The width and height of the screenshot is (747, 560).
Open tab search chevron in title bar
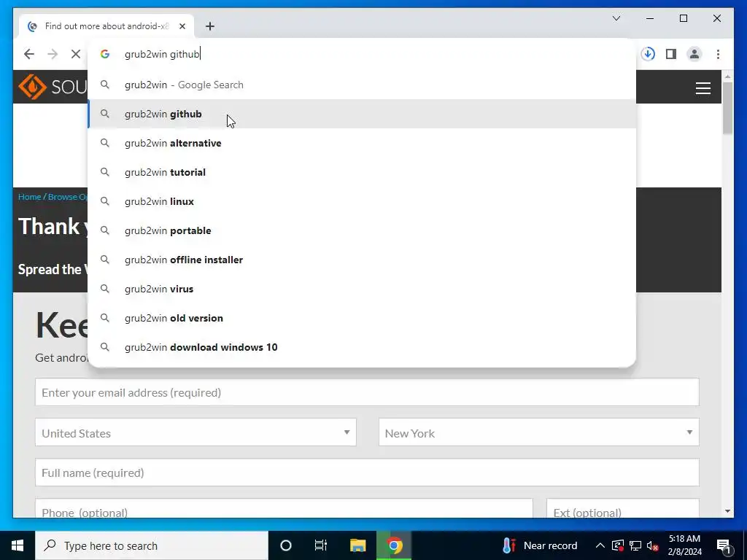(x=616, y=18)
